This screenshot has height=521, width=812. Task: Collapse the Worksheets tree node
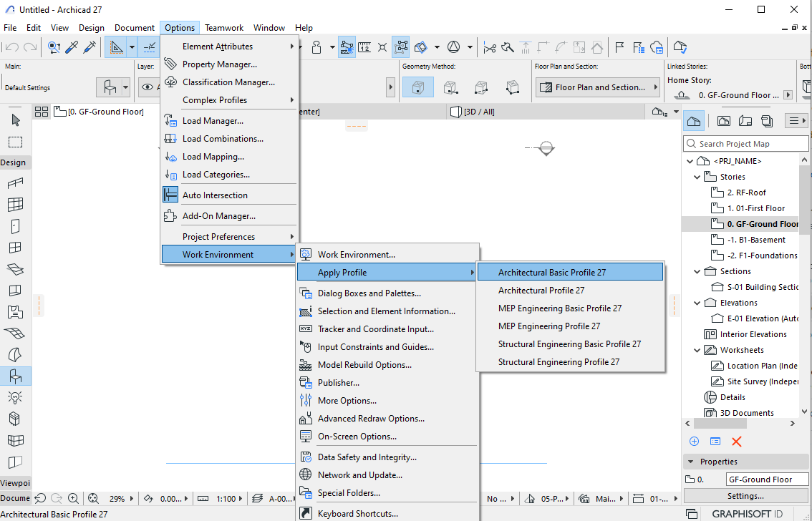(x=697, y=350)
